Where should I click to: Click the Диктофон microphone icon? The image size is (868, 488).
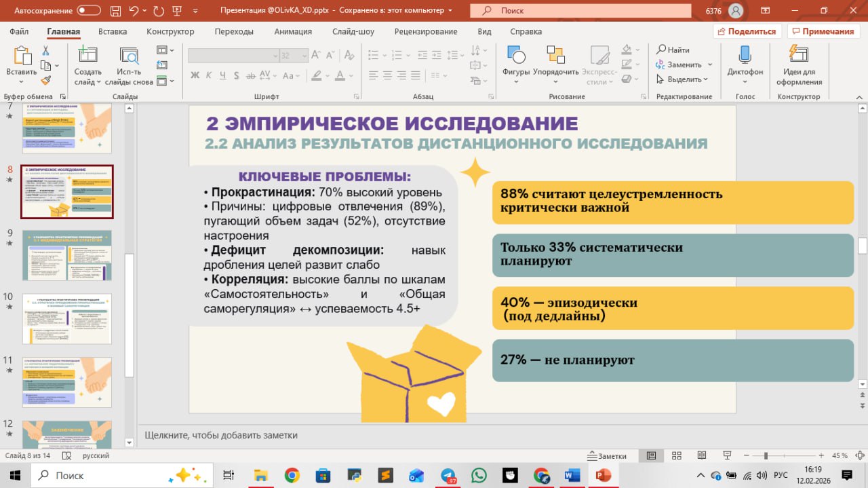pyautogui.click(x=745, y=56)
